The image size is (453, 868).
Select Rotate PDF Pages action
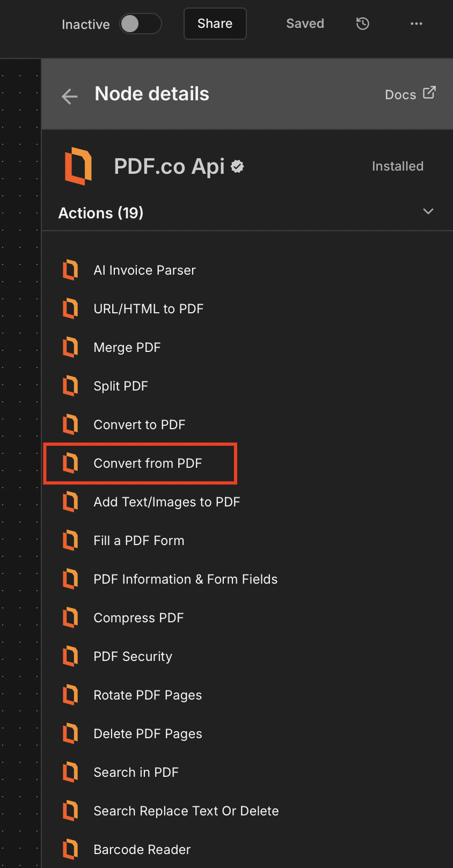click(x=148, y=695)
